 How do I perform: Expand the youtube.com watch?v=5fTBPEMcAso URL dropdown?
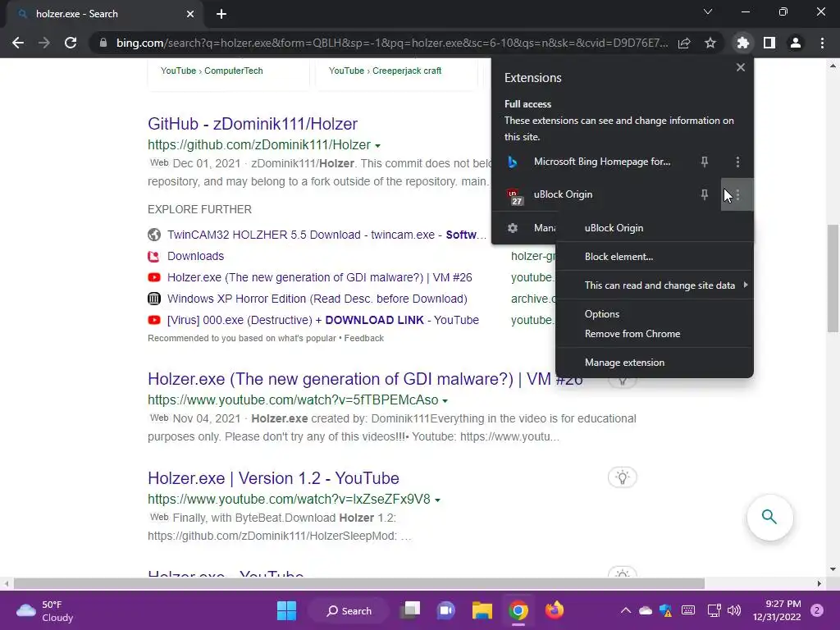tap(445, 400)
